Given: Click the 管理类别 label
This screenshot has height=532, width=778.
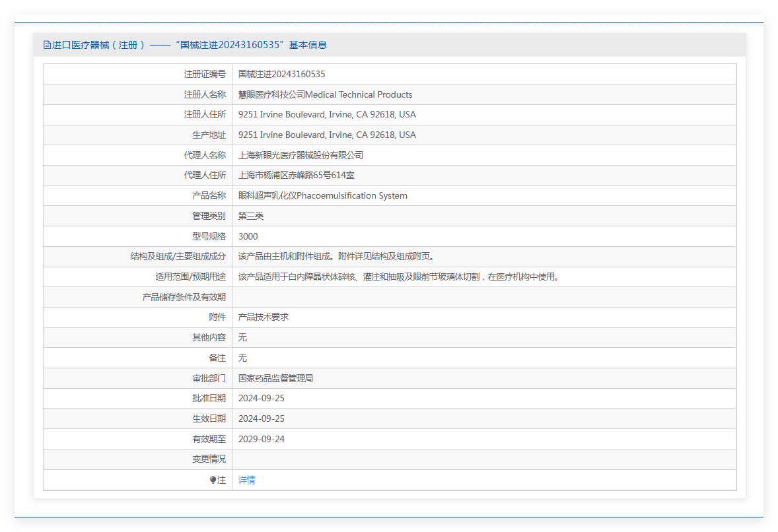Looking at the screenshot, I should pos(209,216).
